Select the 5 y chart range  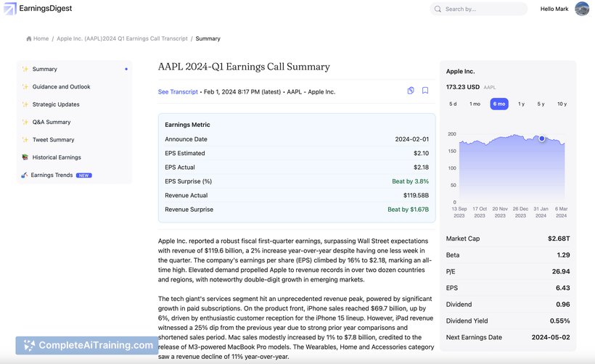(541, 104)
